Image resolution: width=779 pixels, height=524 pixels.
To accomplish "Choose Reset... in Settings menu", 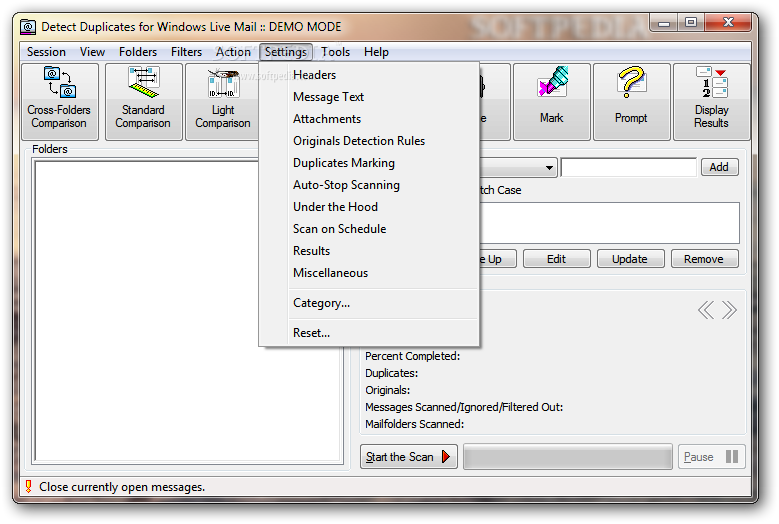I will [x=369, y=333].
